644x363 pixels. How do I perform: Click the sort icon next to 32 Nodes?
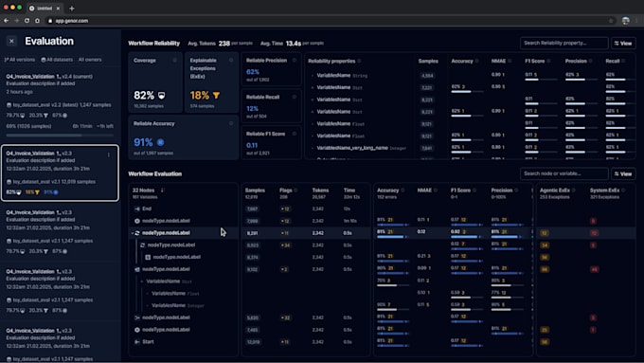pos(162,191)
